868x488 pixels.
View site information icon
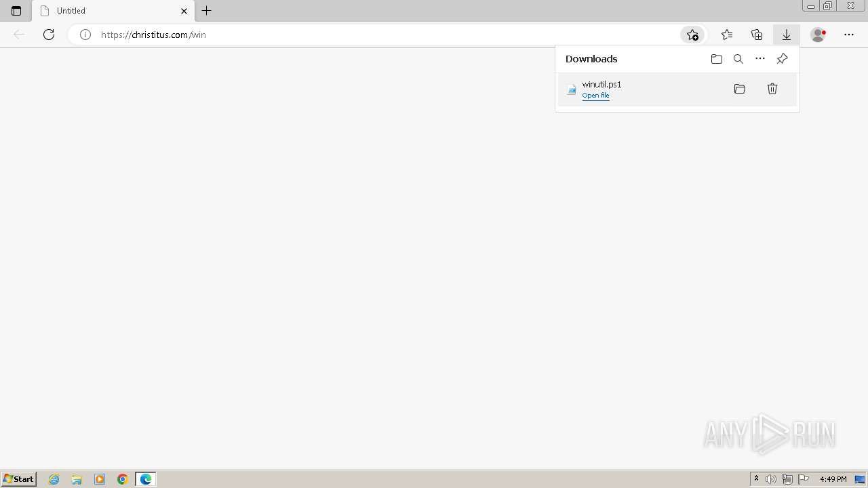click(85, 35)
